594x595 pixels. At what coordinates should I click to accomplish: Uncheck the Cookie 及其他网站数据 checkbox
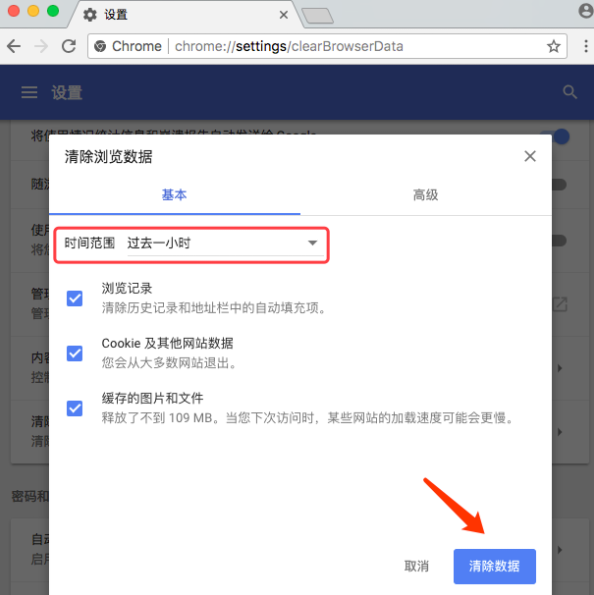point(75,353)
